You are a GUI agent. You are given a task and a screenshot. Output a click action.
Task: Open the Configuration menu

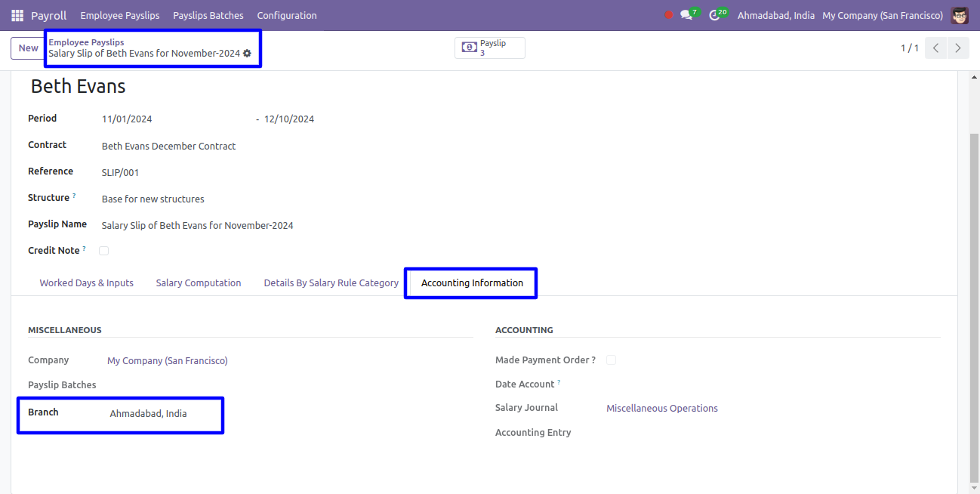[287, 15]
